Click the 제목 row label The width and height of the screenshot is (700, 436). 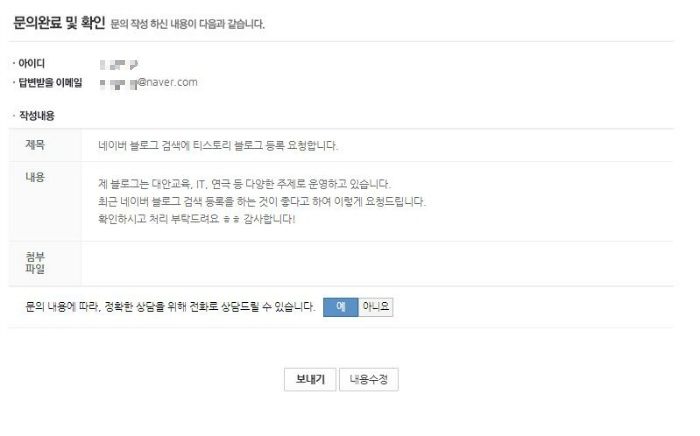pyautogui.click(x=35, y=145)
